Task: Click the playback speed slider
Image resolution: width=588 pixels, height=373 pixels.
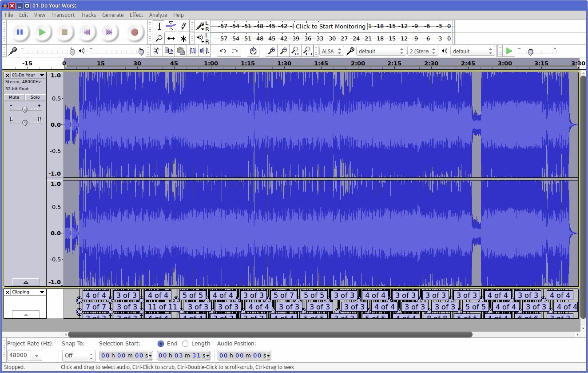Action: (537, 51)
